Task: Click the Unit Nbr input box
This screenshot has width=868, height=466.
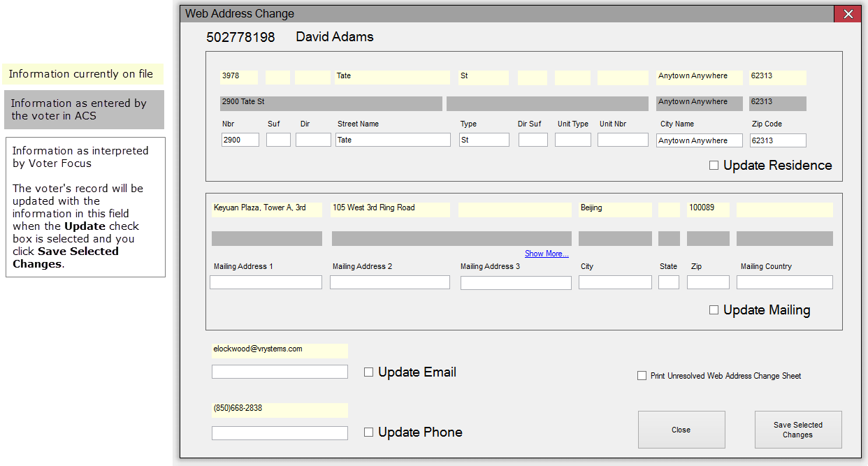Action: click(623, 140)
